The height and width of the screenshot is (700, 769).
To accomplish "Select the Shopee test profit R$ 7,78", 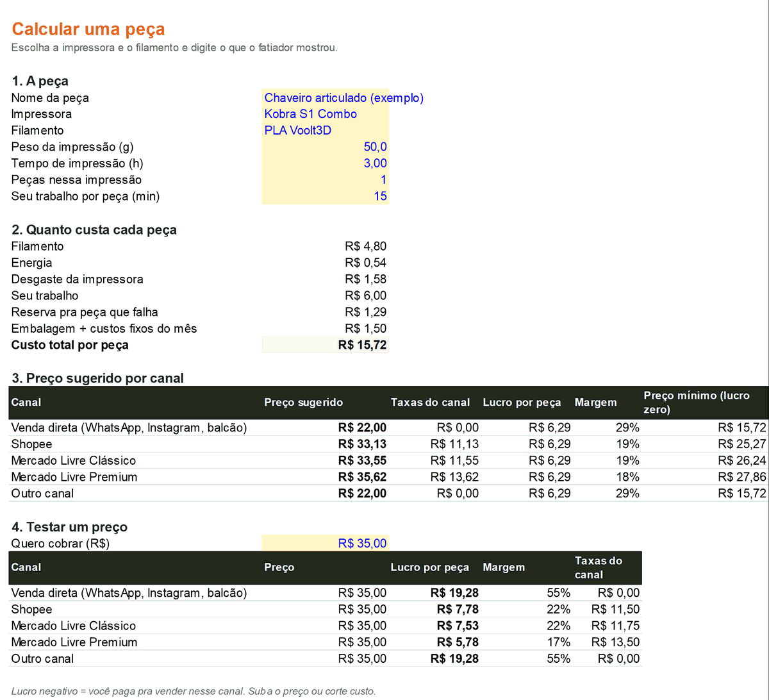I will pos(458,610).
